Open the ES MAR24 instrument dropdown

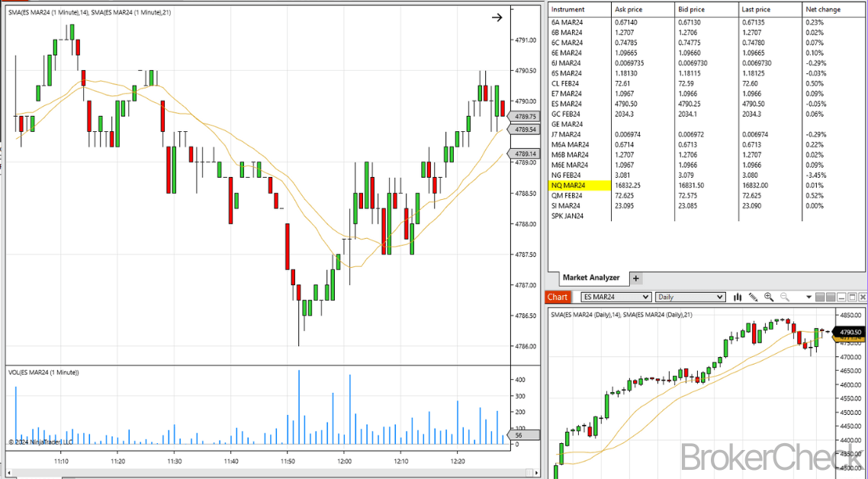[x=616, y=297]
